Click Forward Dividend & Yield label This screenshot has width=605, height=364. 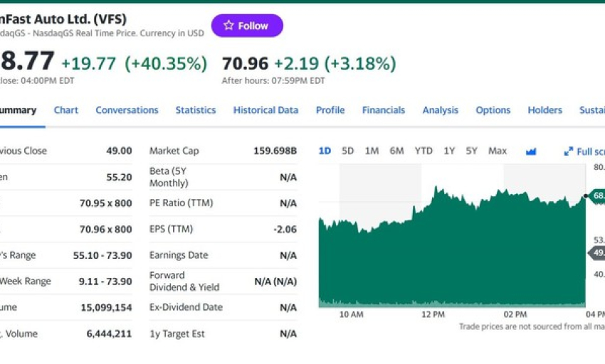click(x=184, y=281)
